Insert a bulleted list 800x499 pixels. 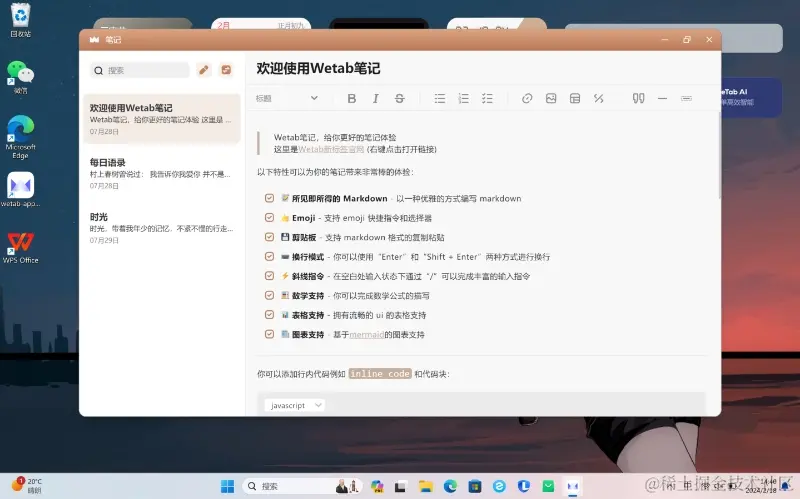click(x=440, y=98)
